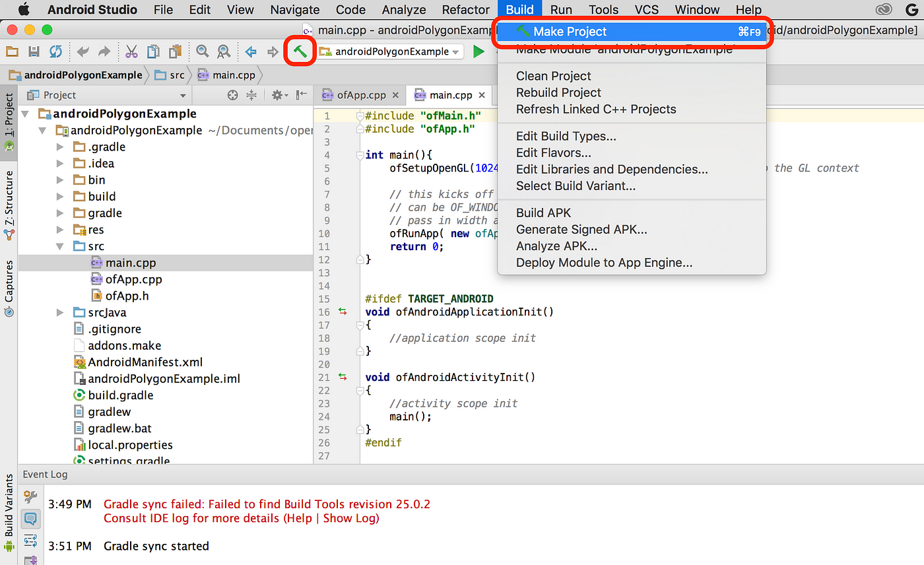
Task: Click the green hammer Make icon
Action: 300,51
